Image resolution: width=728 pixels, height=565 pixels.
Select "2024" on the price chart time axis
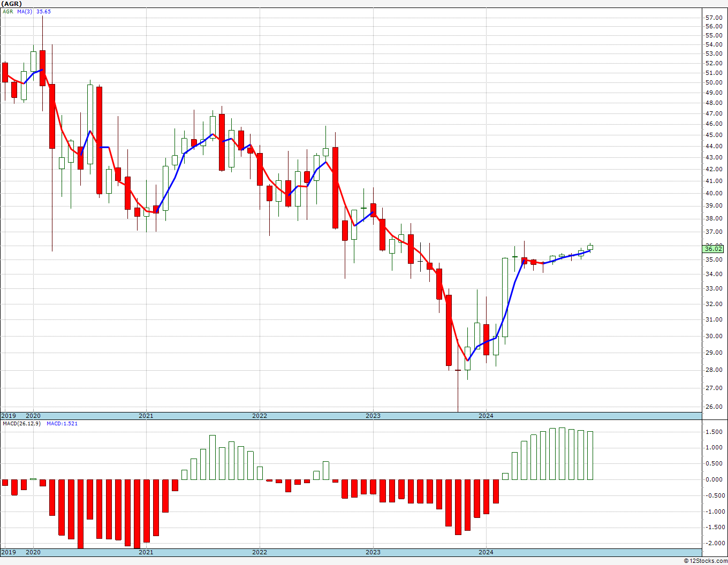(x=486, y=416)
